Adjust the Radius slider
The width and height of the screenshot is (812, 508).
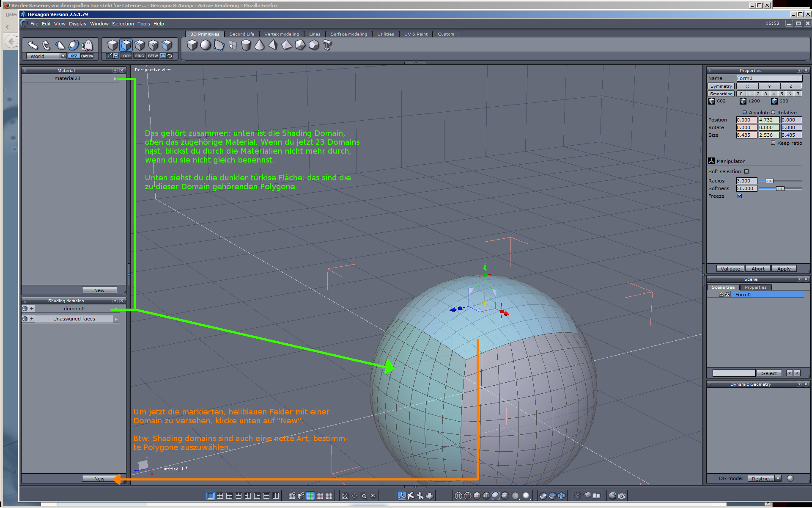click(769, 181)
